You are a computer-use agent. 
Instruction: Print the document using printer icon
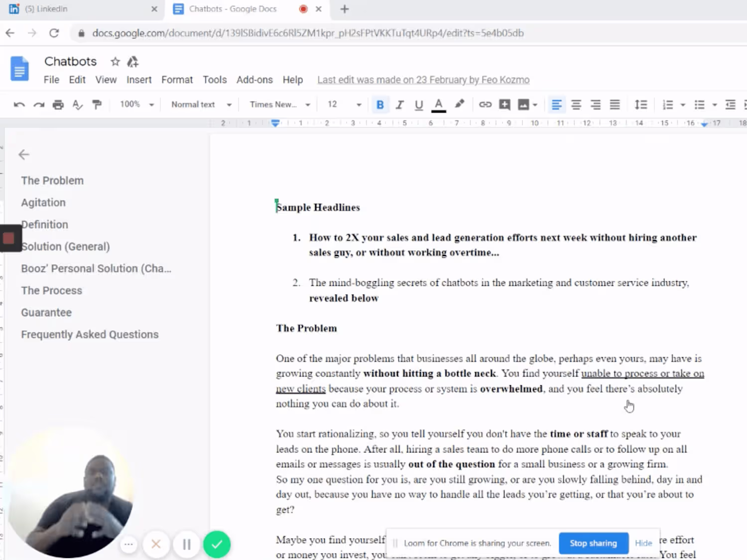(58, 105)
